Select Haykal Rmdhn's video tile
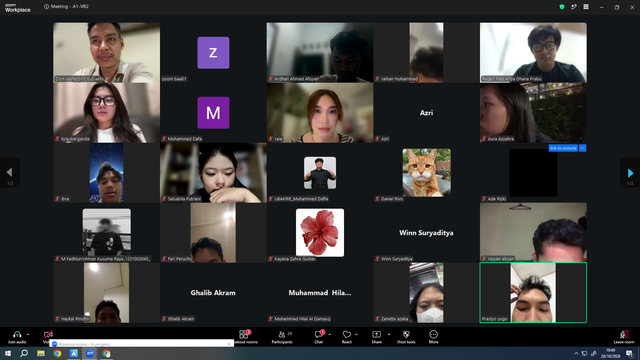 (x=107, y=293)
